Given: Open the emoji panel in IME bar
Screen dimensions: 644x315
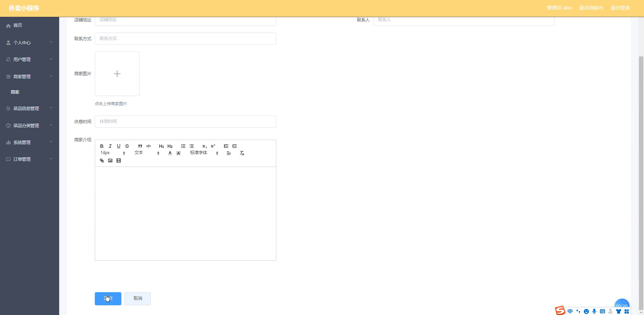Looking at the screenshot, I should [586, 311].
